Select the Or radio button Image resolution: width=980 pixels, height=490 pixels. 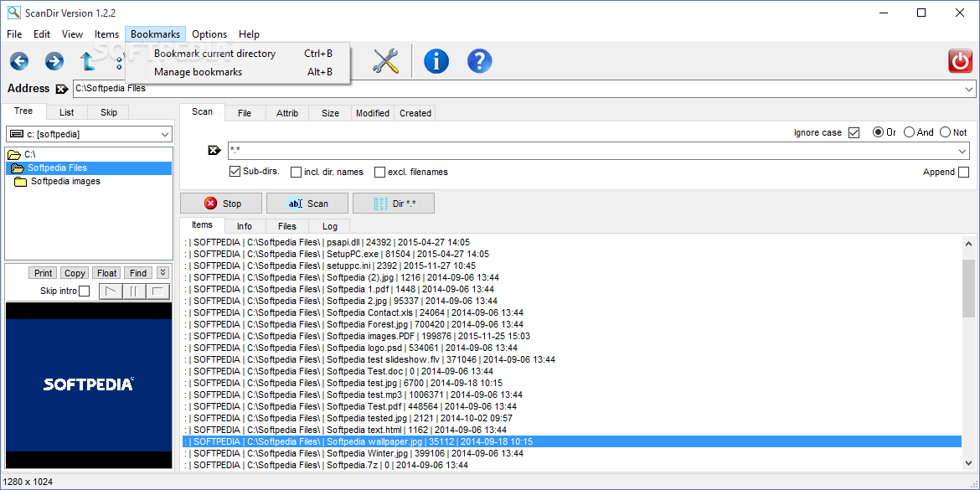pyautogui.click(x=878, y=132)
